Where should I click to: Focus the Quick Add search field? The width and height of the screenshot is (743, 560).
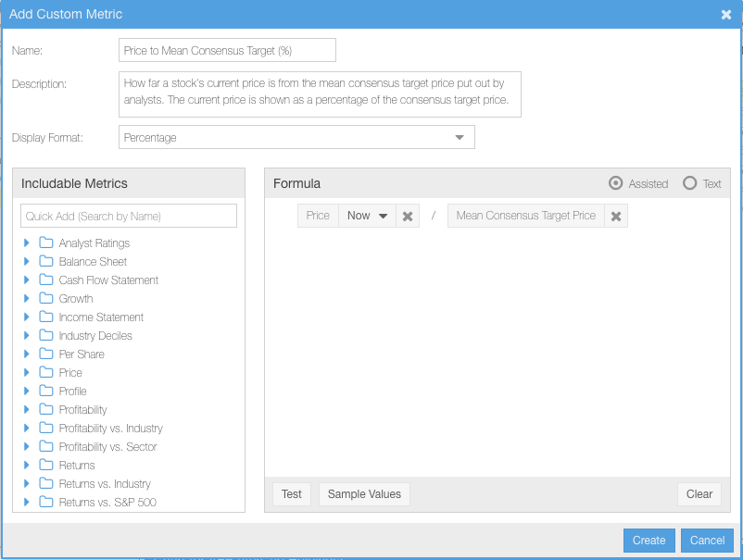click(129, 216)
